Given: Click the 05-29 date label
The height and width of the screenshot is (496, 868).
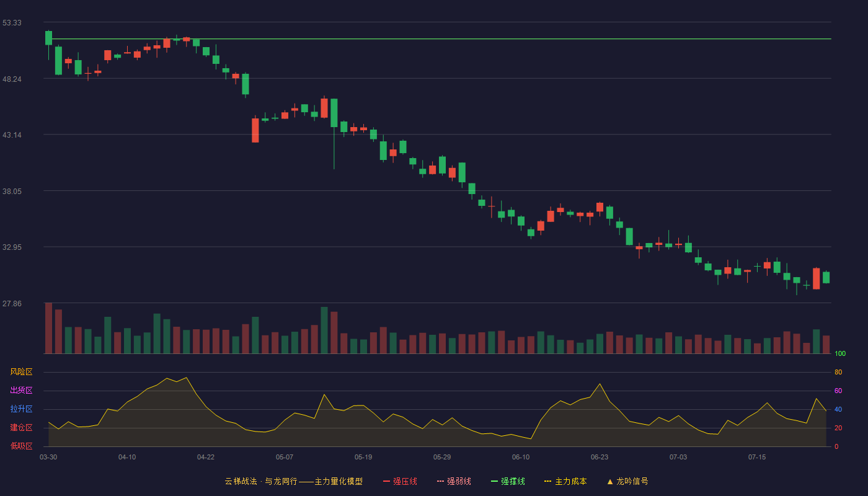Looking at the screenshot, I should [x=442, y=457].
